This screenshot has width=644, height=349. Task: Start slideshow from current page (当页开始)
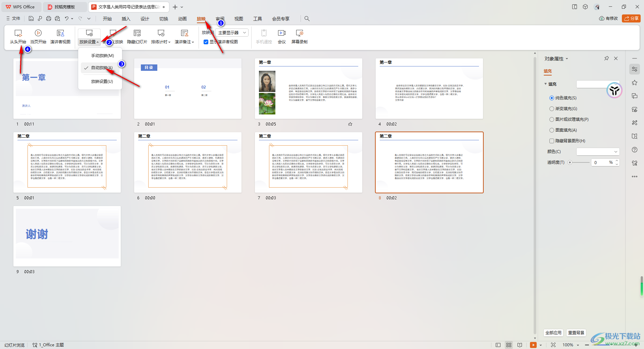[x=38, y=37]
